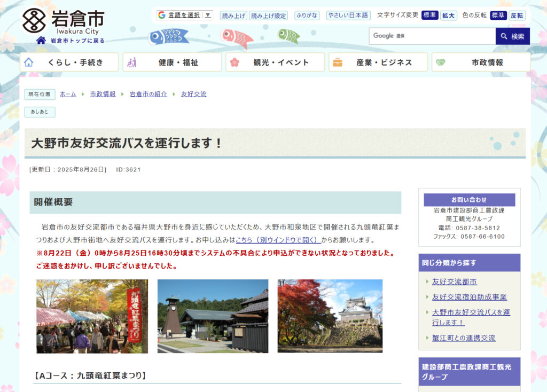Click the あしあと history button
The image size is (547, 392).
tap(40, 112)
